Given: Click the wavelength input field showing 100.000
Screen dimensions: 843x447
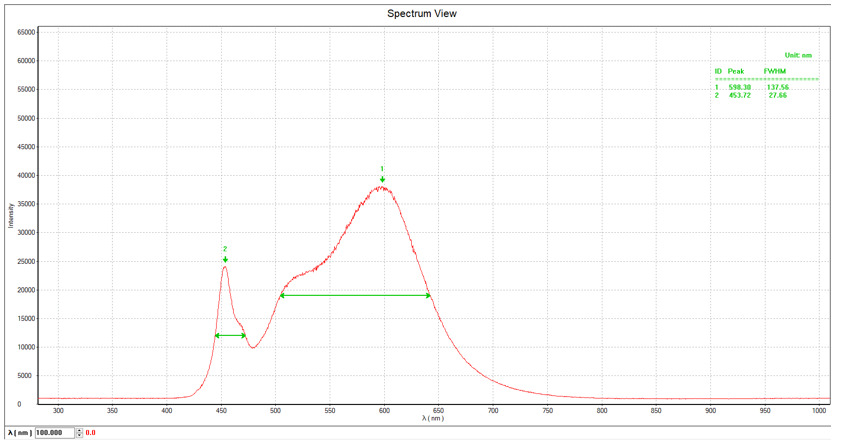Looking at the screenshot, I should [x=55, y=433].
